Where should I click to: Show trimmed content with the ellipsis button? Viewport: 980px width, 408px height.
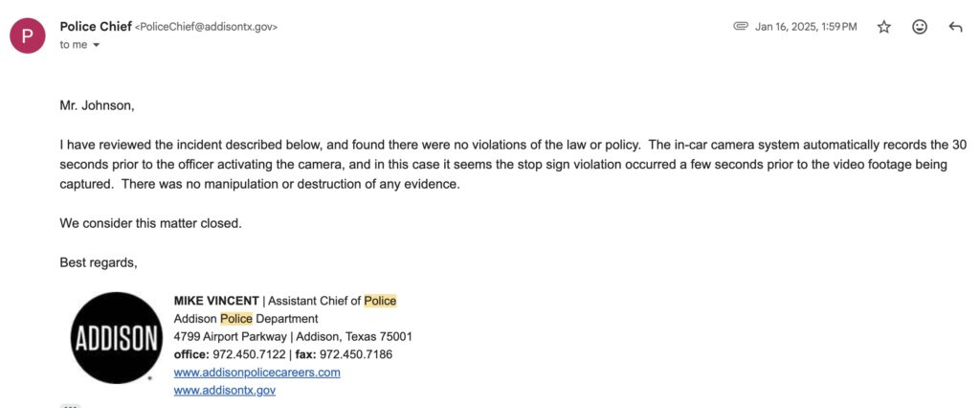70,406
